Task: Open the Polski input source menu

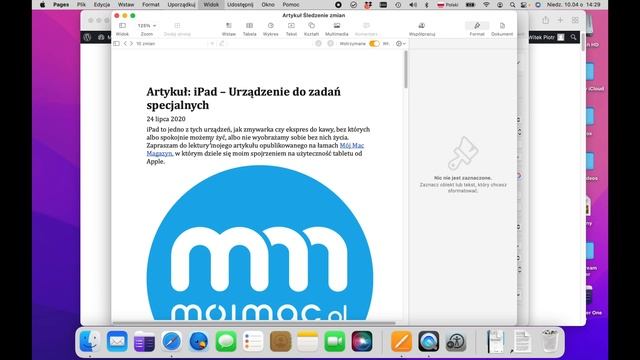Action: coord(447,4)
